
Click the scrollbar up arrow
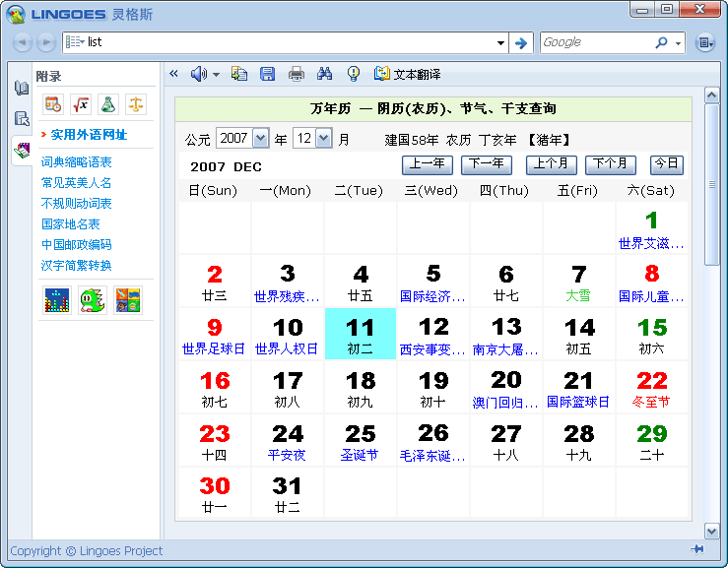(x=711, y=95)
